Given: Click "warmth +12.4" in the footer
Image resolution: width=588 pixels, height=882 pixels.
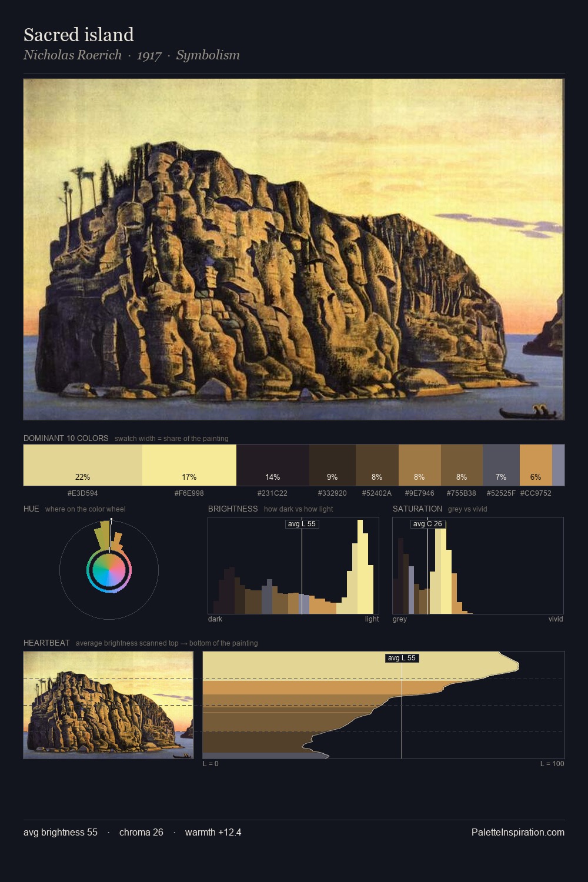Looking at the screenshot, I should (213, 833).
